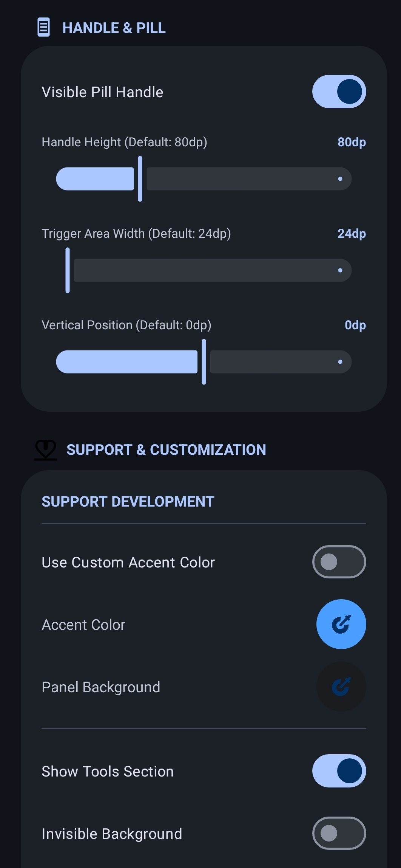Tap the Support Development heading

click(128, 502)
